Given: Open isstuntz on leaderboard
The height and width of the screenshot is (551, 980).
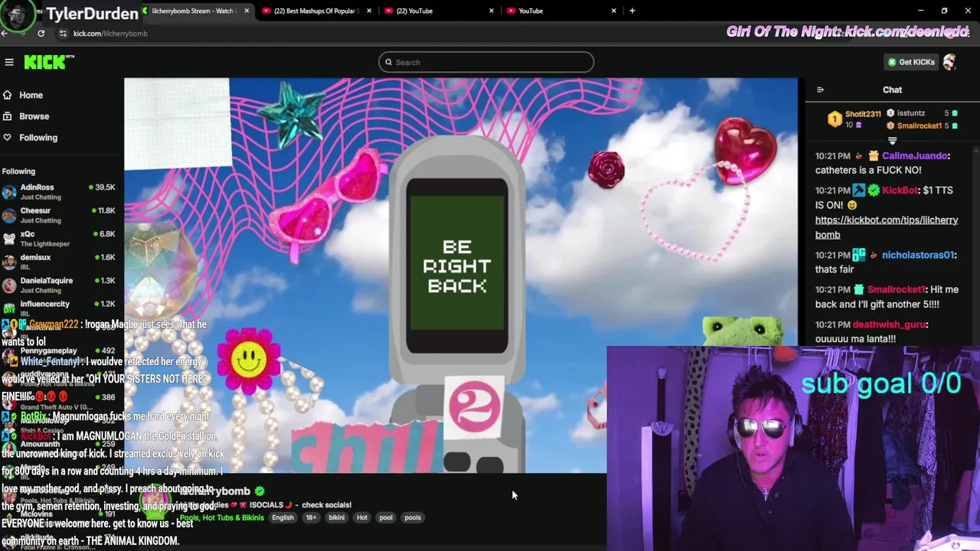Looking at the screenshot, I should pyautogui.click(x=911, y=113).
